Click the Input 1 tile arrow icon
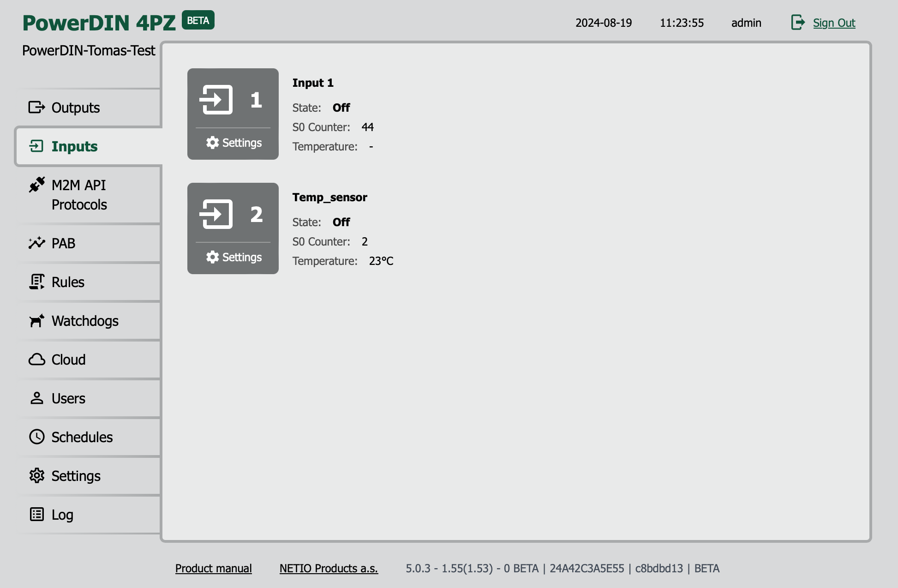This screenshot has width=898, height=588. coord(216,99)
